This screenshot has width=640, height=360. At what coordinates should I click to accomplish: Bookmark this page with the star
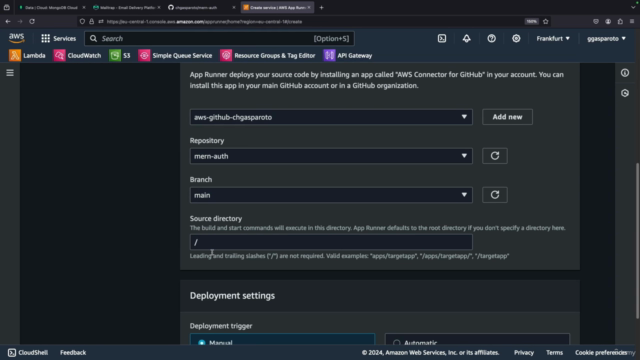point(545,21)
